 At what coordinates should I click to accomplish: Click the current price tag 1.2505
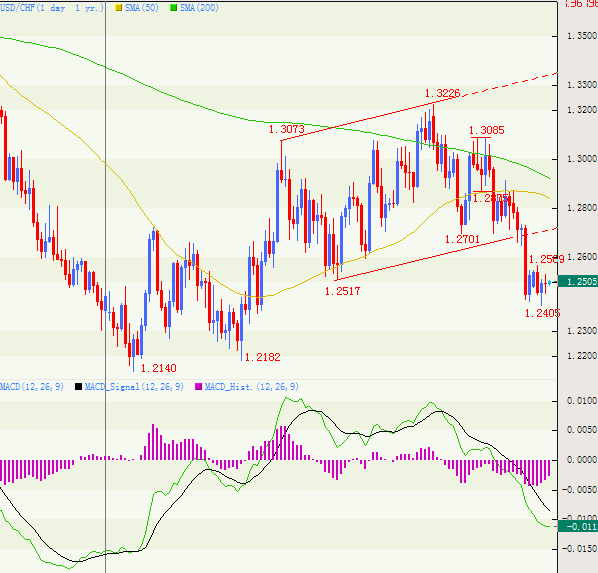coord(578,282)
